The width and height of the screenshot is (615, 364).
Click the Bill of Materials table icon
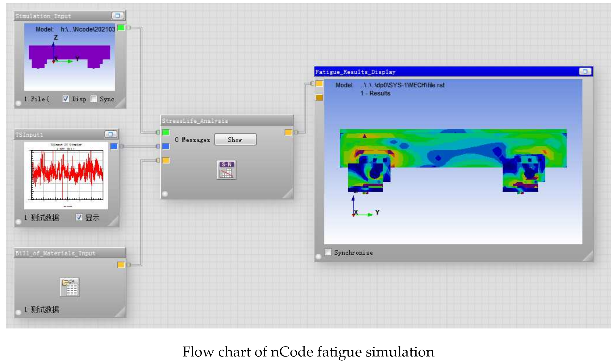(70, 287)
